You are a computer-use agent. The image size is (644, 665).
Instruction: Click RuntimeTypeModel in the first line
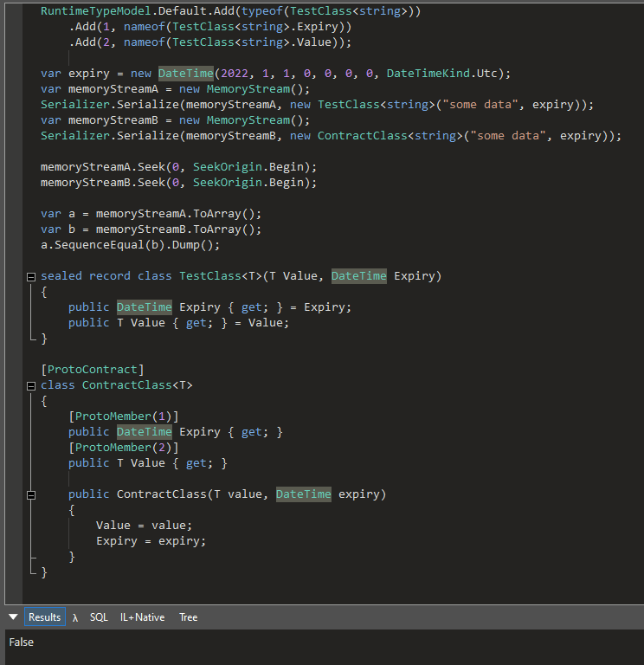click(96, 11)
